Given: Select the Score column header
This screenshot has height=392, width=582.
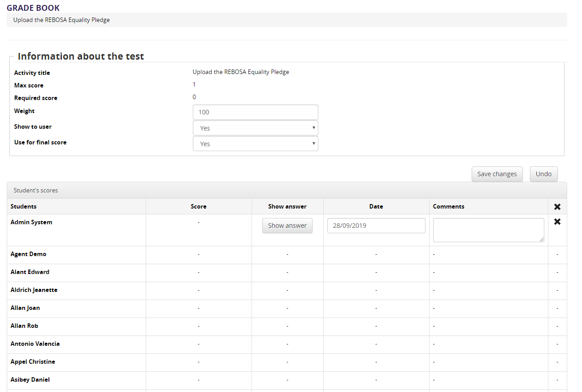Looking at the screenshot, I should 198,206.
